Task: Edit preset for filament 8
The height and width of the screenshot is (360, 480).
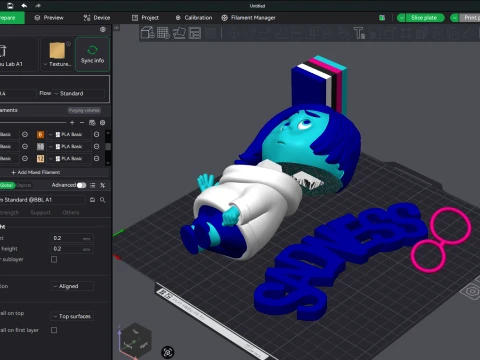Action: click(97, 134)
